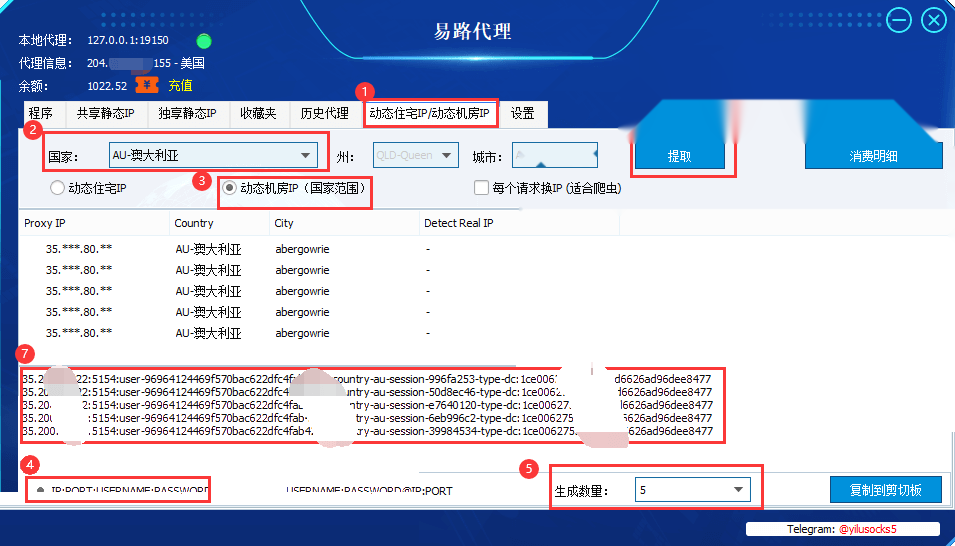The width and height of the screenshot is (955, 546).
Task: Open 消费明细 consumption details
Action: tap(873, 157)
